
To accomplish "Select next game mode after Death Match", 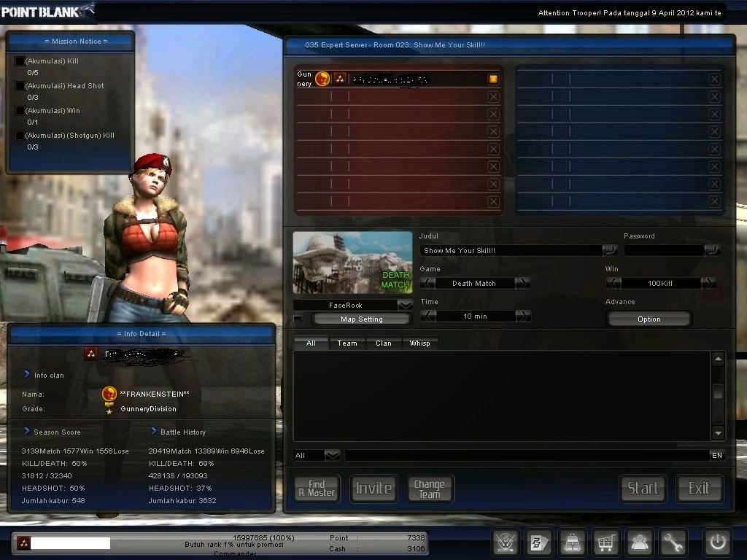I will pos(522,284).
